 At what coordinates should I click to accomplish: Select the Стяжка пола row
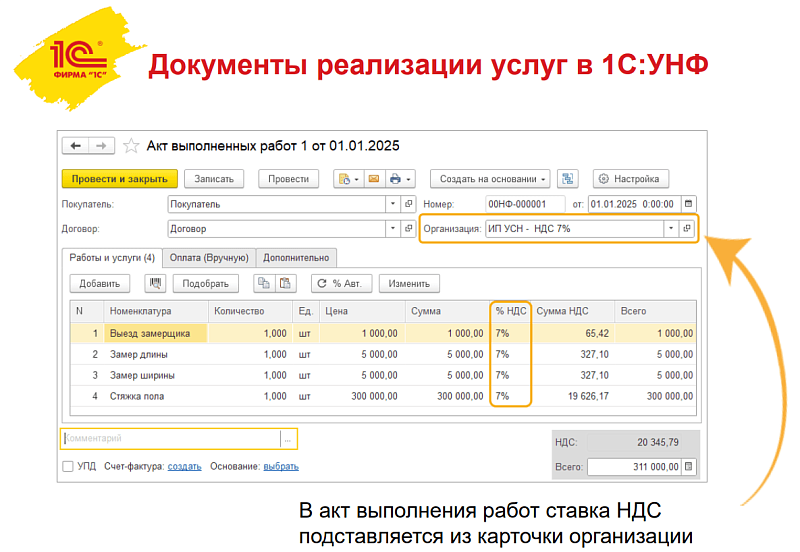click(x=383, y=396)
